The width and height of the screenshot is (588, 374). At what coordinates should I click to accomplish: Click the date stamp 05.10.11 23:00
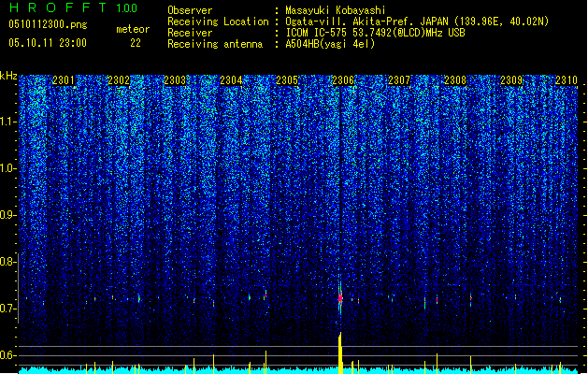point(48,43)
